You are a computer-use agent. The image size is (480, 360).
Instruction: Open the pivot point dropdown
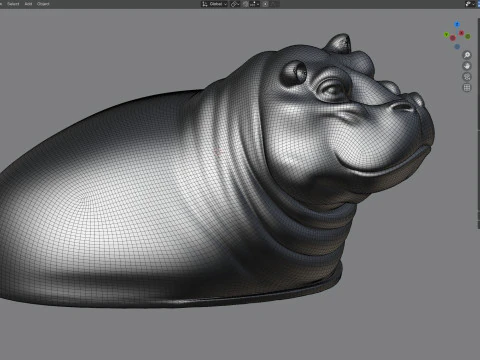tap(235, 4)
